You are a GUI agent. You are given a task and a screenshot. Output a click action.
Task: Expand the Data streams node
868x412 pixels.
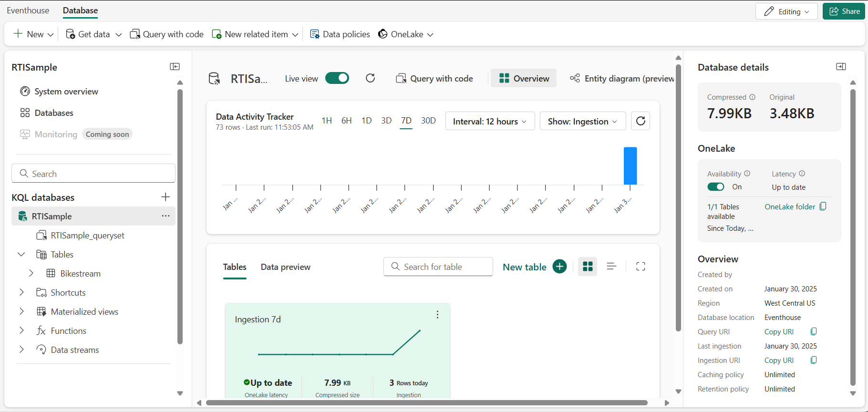tap(21, 350)
